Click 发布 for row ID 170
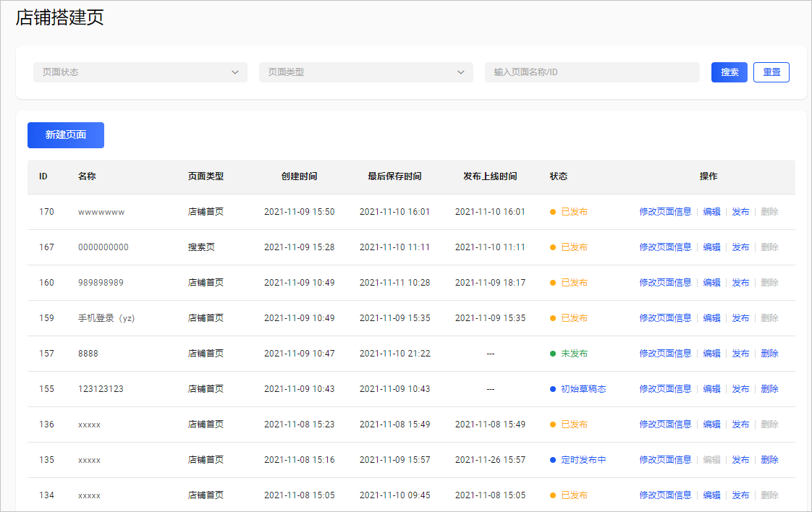Viewport: 812px width, 512px height. (x=740, y=212)
